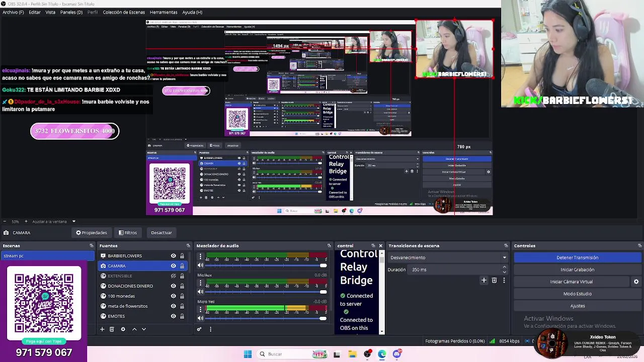Open the Desvanecimiento transition dropdown

pos(448,257)
